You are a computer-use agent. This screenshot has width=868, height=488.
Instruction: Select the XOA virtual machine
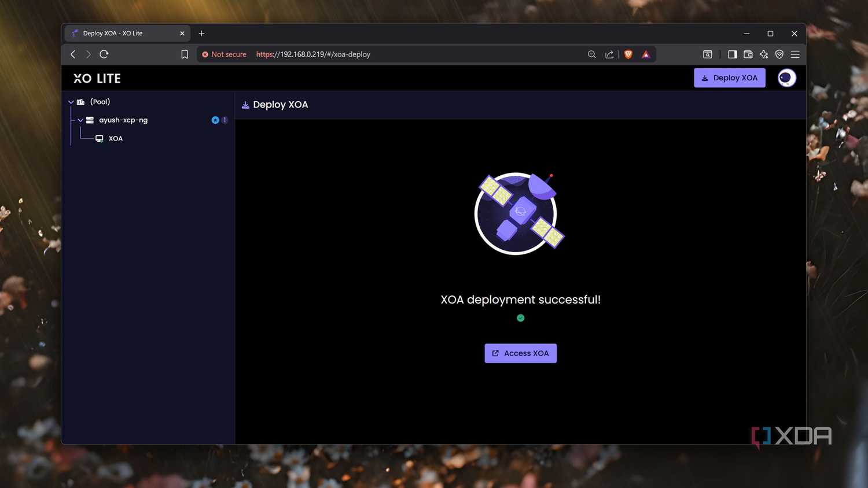[116, 139]
